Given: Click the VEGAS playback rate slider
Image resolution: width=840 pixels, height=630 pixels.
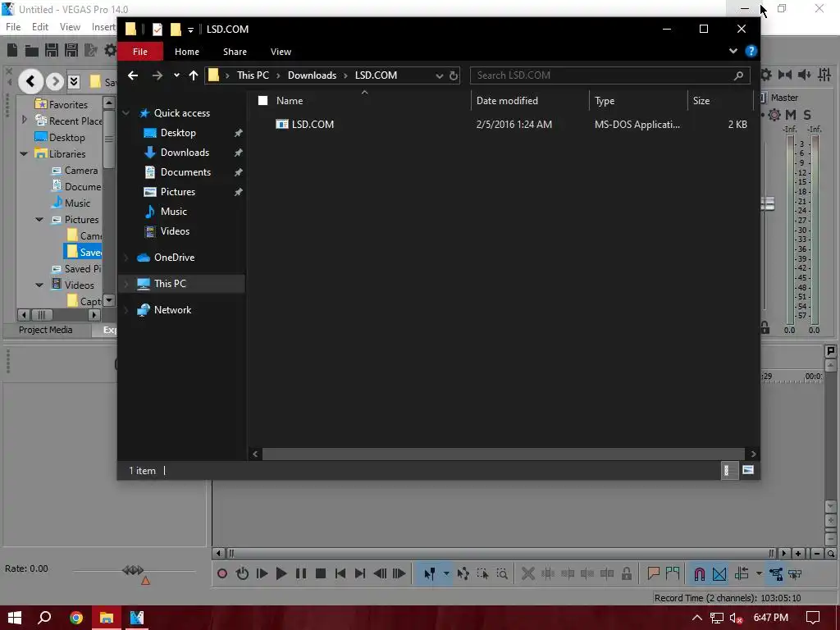Looking at the screenshot, I should coord(134,570).
